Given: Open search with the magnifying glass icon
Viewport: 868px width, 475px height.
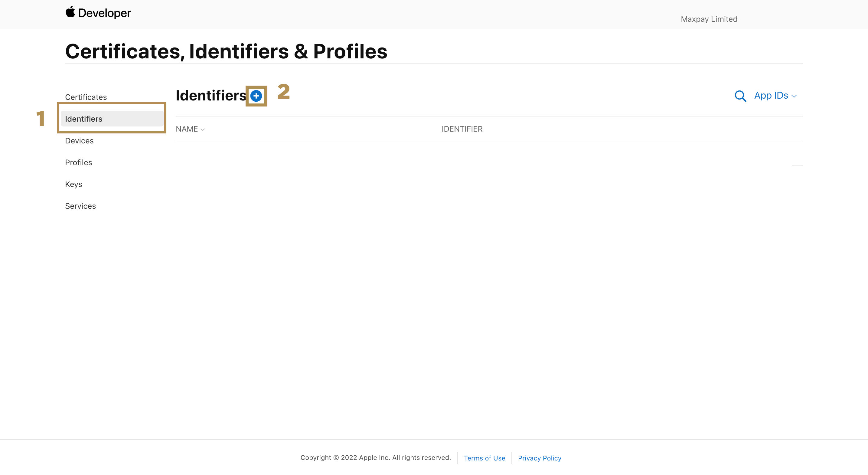Looking at the screenshot, I should (x=740, y=96).
